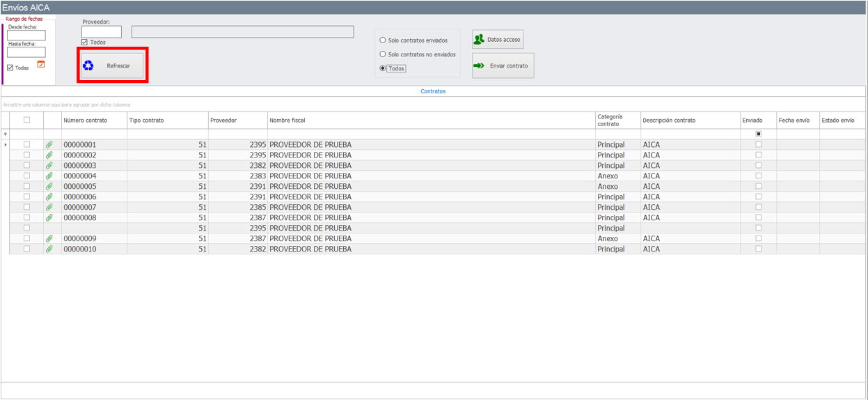Click the paperclip icon on contract 00000007
This screenshot has width=868, height=400.
[49, 208]
